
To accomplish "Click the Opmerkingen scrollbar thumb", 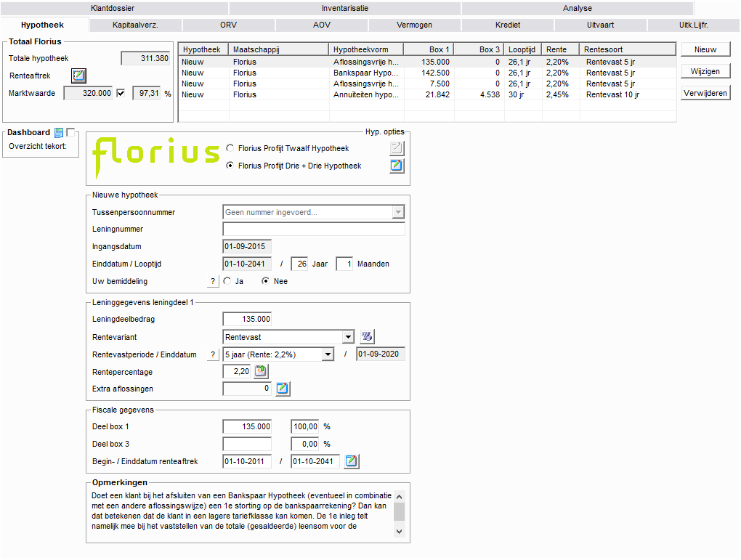I will pyautogui.click(x=400, y=511).
